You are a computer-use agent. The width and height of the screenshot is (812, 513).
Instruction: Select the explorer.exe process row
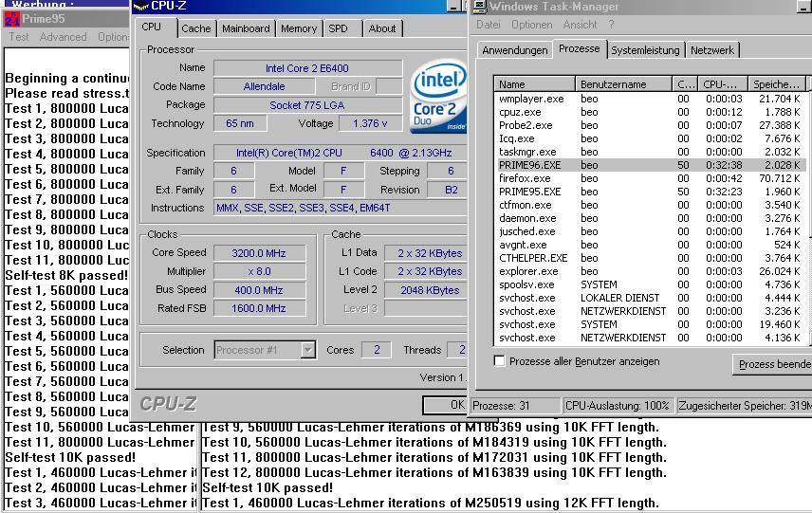pyautogui.click(x=650, y=271)
